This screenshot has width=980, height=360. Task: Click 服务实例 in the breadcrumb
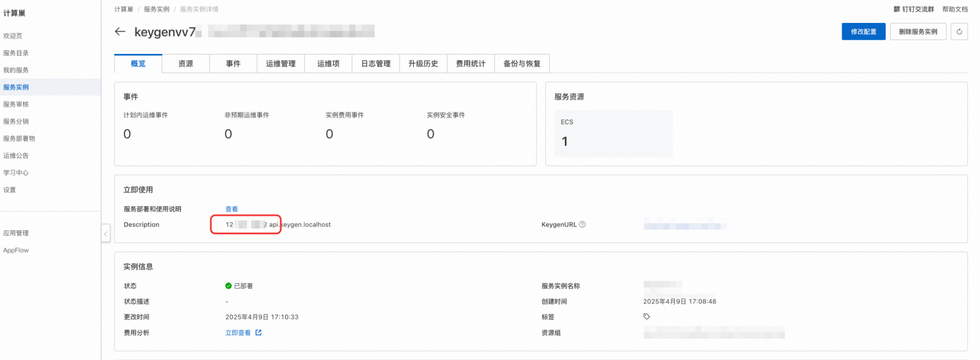(x=156, y=9)
